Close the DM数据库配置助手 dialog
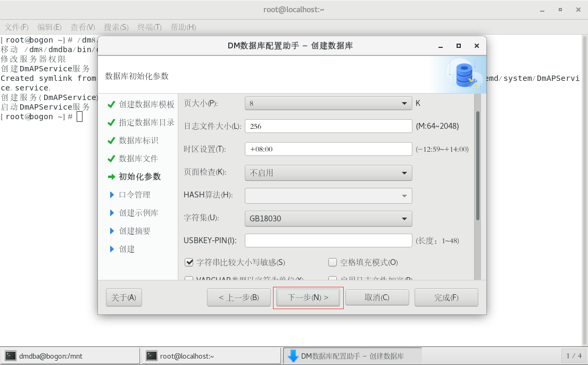The width and height of the screenshot is (588, 365). click(x=477, y=46)
